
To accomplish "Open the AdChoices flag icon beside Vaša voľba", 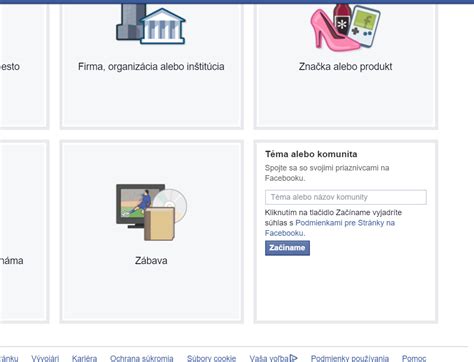I will click(x=293, y=358).
